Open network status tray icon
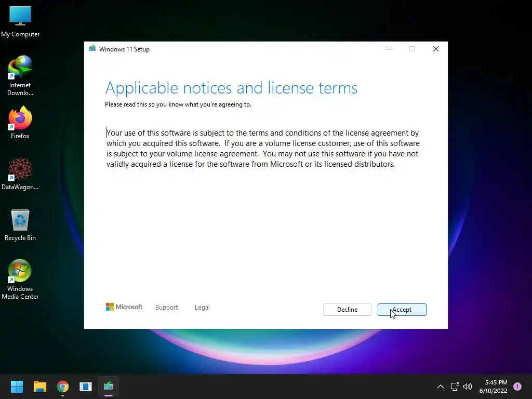Viewport: 532px width, 399px height. click(455, 387)
